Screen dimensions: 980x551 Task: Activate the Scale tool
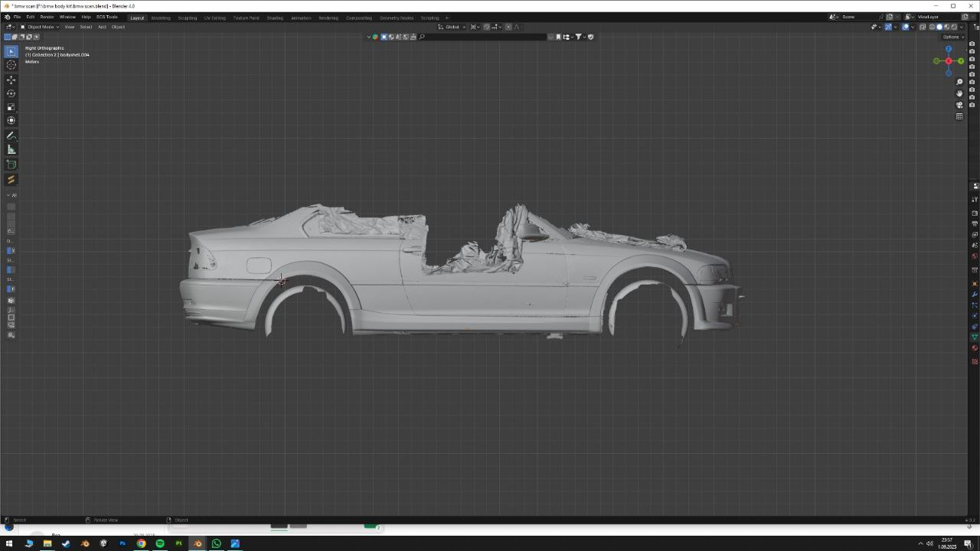(x=11, y=107)
